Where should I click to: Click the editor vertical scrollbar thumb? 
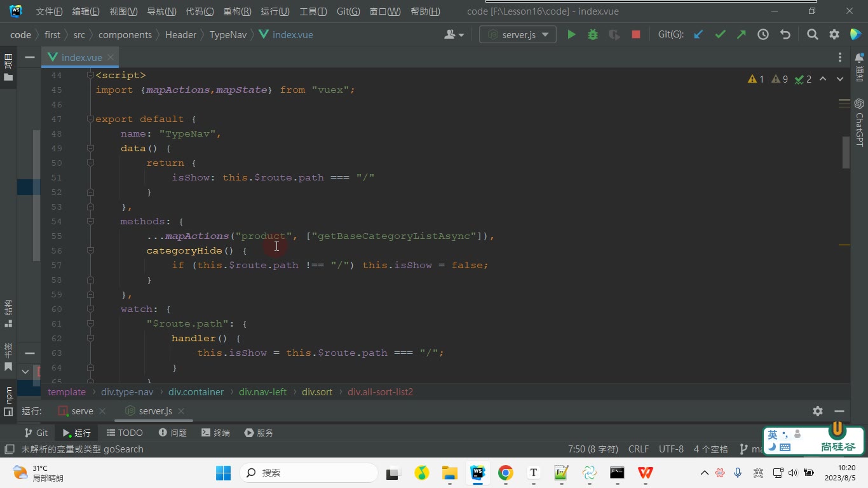[x=846, y=152]
